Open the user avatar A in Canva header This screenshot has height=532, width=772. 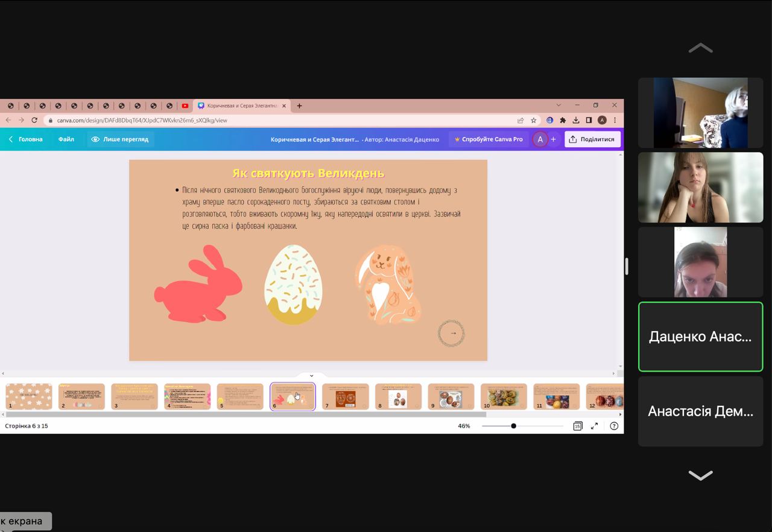click(x=540, y=139)
